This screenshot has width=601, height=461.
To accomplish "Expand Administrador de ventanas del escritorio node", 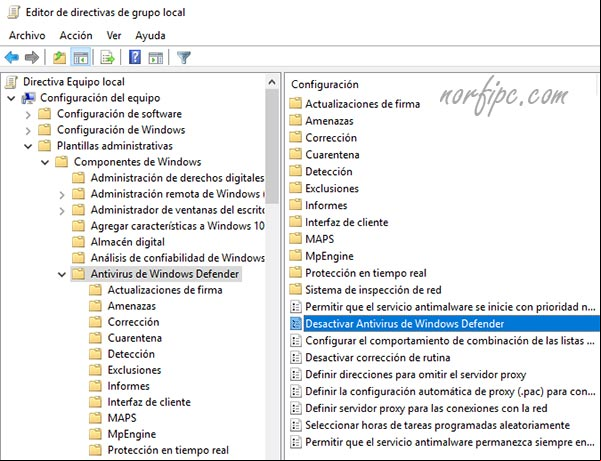I will 62,211.
